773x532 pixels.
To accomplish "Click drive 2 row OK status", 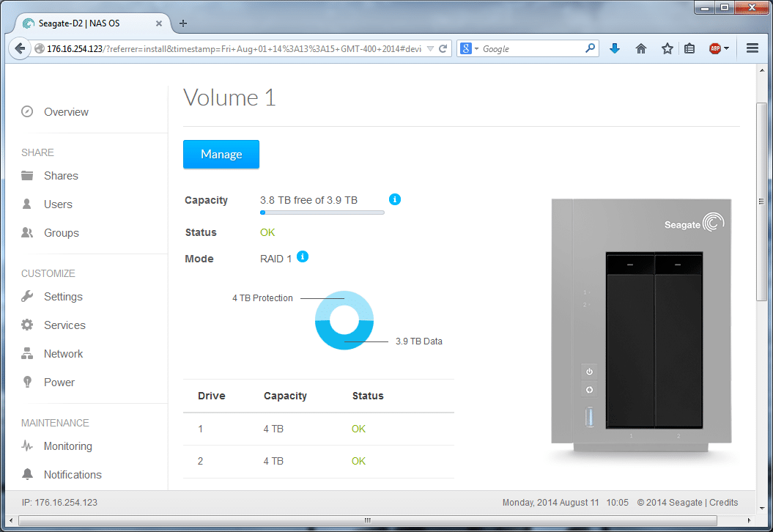I will [358, 461].
